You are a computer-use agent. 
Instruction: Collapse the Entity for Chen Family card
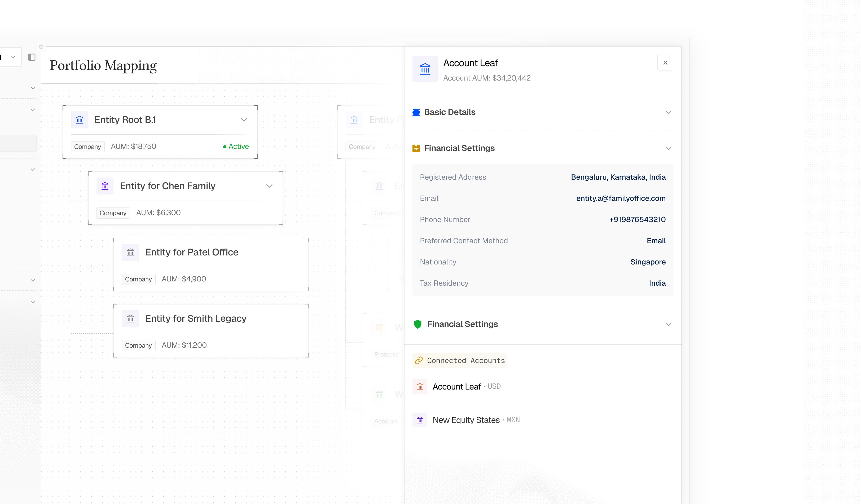pyautogui.click(x=269, y=186)
